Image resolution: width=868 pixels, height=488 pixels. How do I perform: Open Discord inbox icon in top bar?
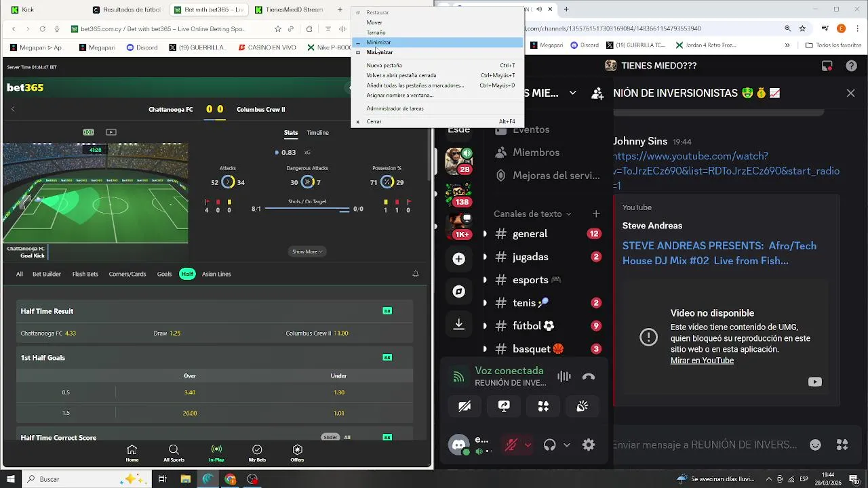pos(827,66)
